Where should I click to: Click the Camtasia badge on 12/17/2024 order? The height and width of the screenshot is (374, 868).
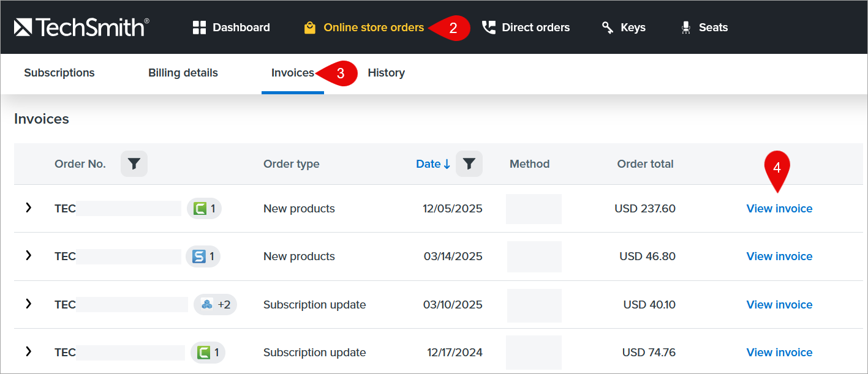208,353
